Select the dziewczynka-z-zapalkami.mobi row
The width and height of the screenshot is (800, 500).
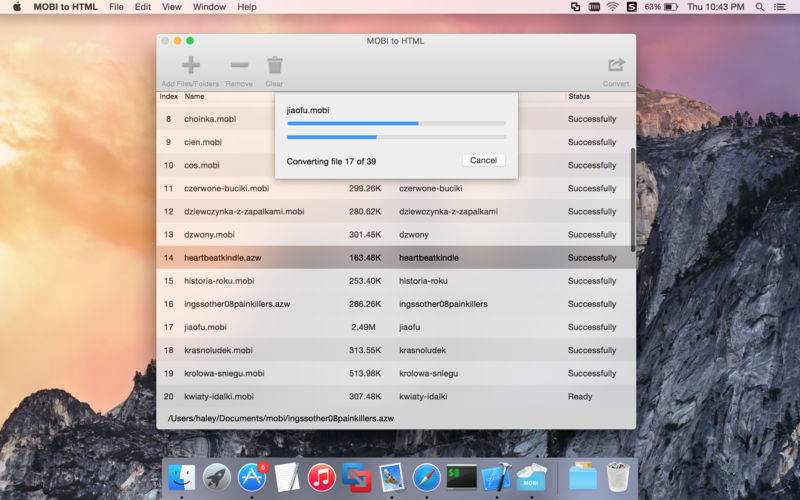(396, 211)
